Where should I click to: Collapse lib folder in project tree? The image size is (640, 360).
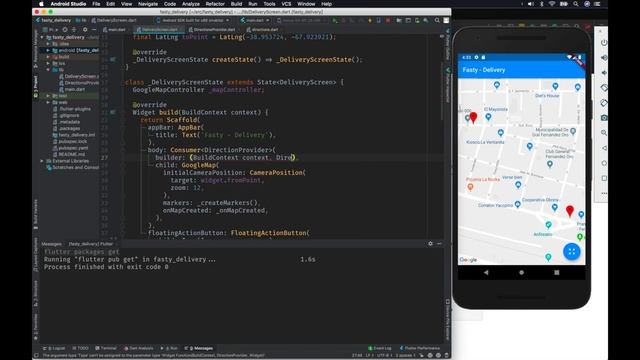pos(48,70)
